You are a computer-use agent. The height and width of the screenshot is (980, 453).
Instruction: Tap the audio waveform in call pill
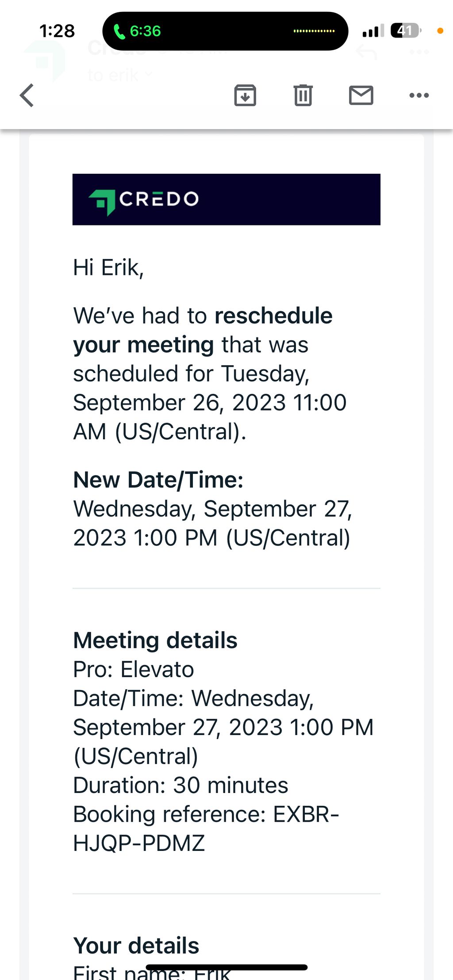coord(314,31)
